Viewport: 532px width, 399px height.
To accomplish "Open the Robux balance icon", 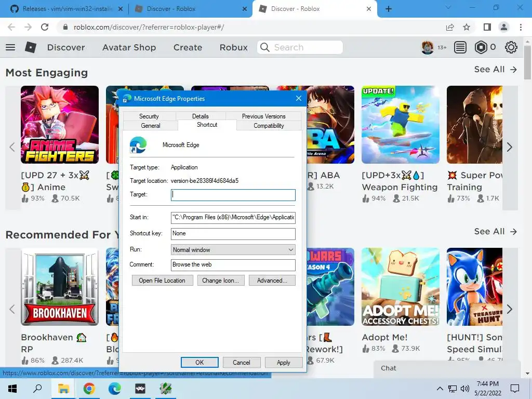I will [481, 47].
